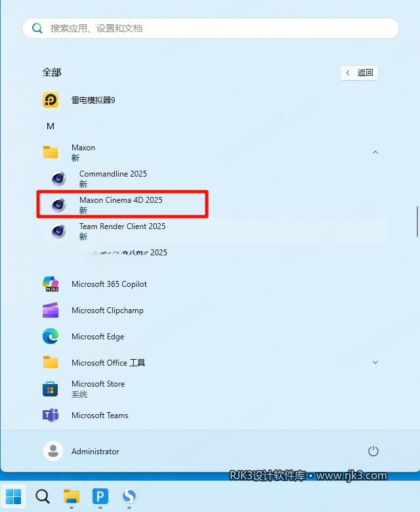Select the Microsoft Edge label
This screenshot has width=420, height=512.
[98, 337]
